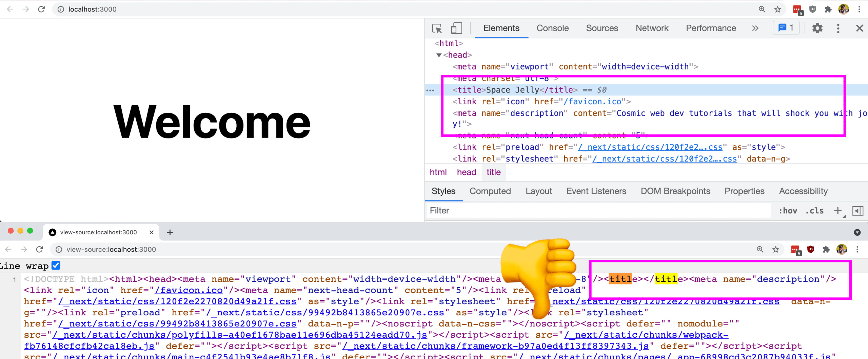Select the inspect element tool

[x=437, y=28]
